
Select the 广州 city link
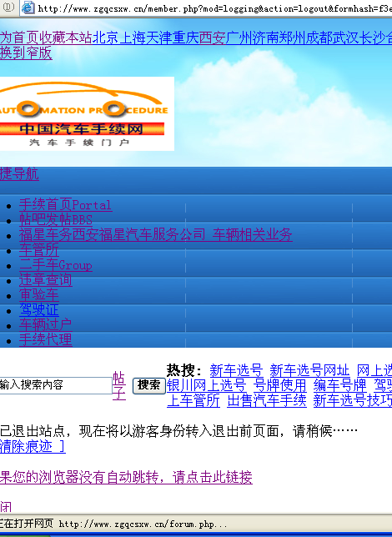(239, 38)
